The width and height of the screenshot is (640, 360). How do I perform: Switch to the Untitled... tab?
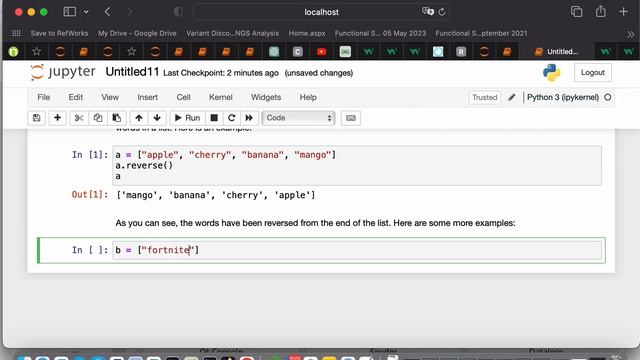click(x=557, y=51)
